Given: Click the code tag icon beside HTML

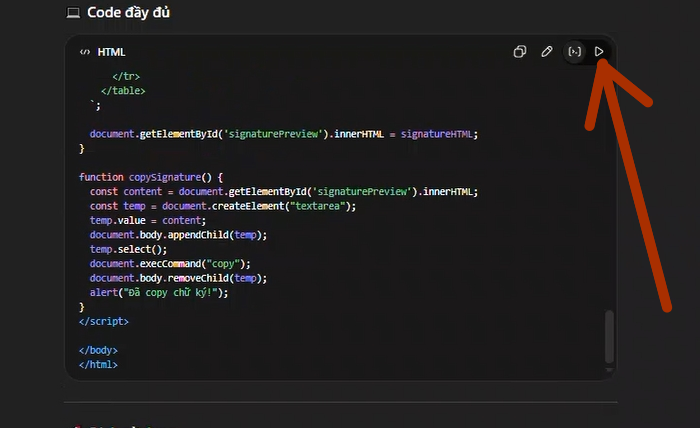Looking at the screenshot, I should (x=85, y=52).
